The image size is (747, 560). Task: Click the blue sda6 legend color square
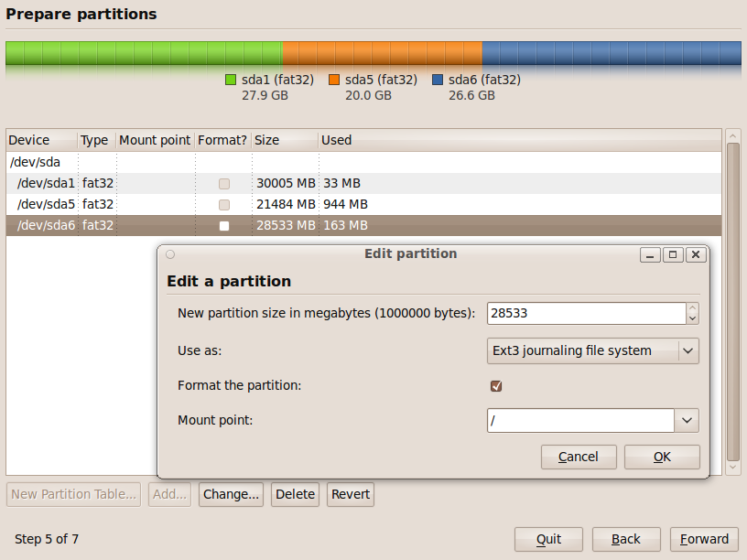[x=438, y=80]
